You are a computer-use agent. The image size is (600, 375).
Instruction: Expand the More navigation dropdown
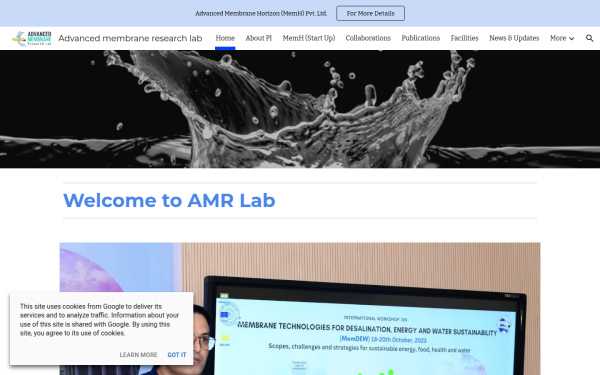[x=562, y=38]
